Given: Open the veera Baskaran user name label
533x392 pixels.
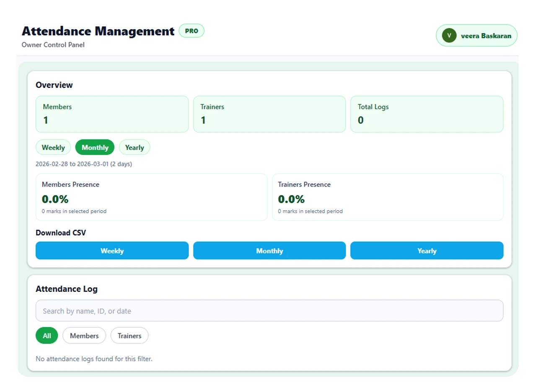Looking at the screenshot, I should pos(486,36).
